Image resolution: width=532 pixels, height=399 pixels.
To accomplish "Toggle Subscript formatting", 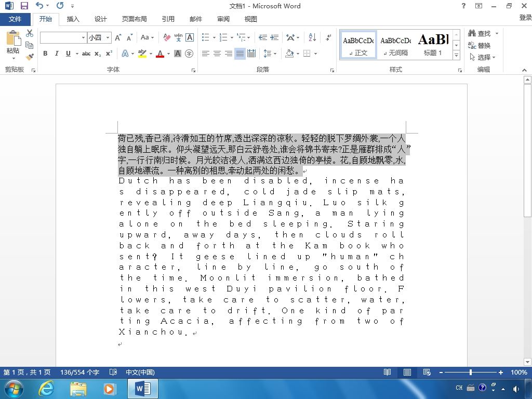I will [98, 54].
